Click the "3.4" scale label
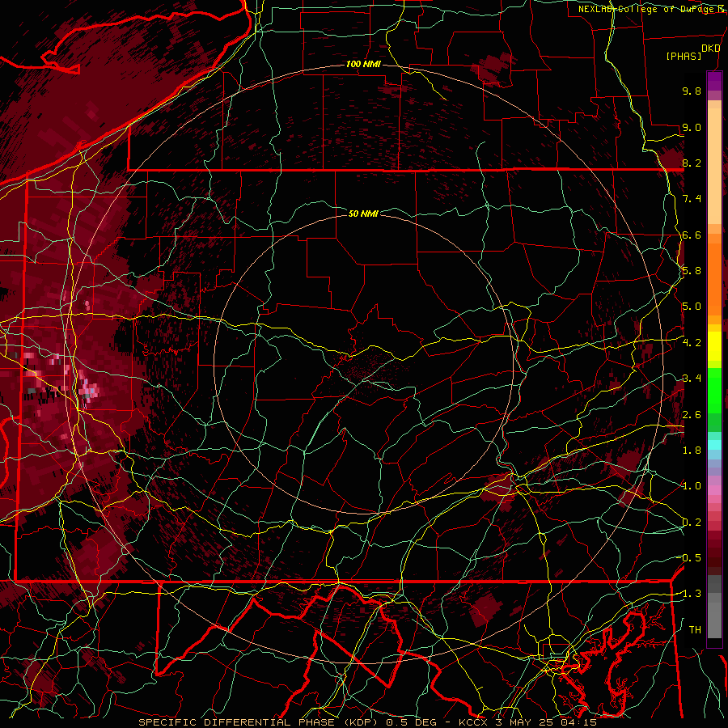 tap(692, 379)
